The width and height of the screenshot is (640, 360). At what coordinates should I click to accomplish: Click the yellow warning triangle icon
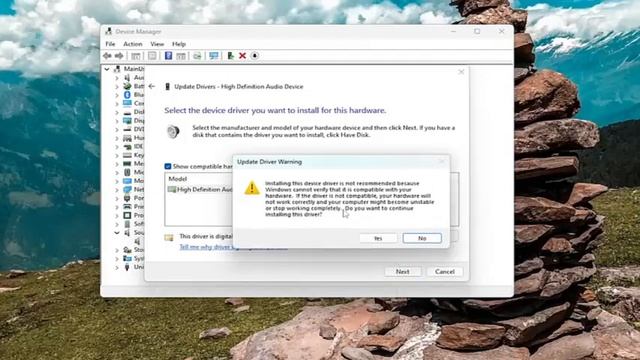pyautogui.click(x=252, y=188)
